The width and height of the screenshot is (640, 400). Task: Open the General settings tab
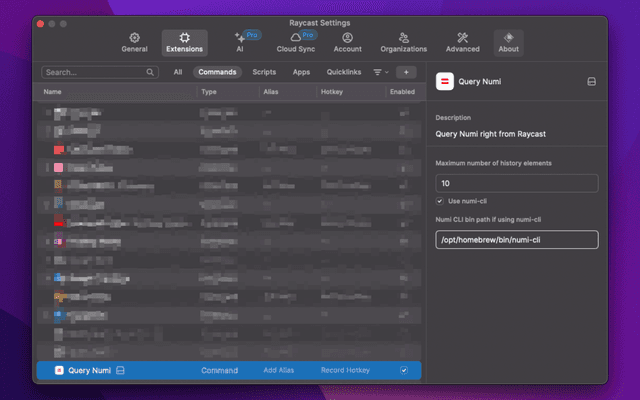click(134, 42)
